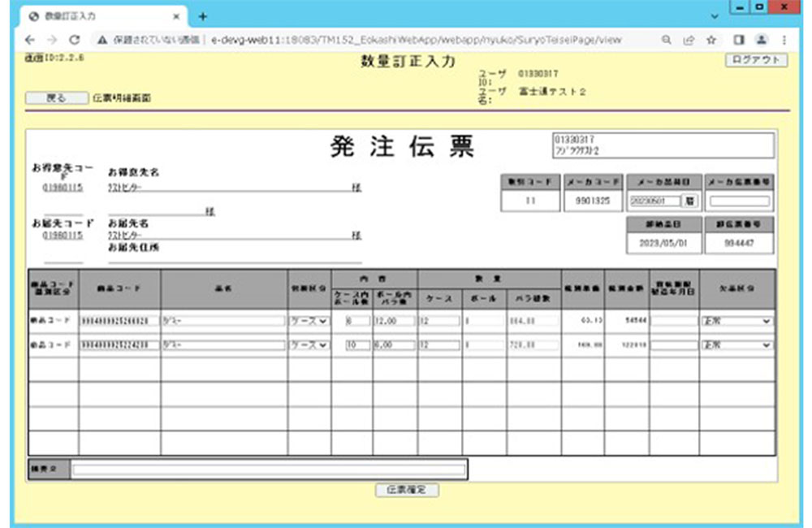This screenshot has height=528, width=812.
Task: Maximize the browser window
Action: pyautogui.click(x=759, y=7)
